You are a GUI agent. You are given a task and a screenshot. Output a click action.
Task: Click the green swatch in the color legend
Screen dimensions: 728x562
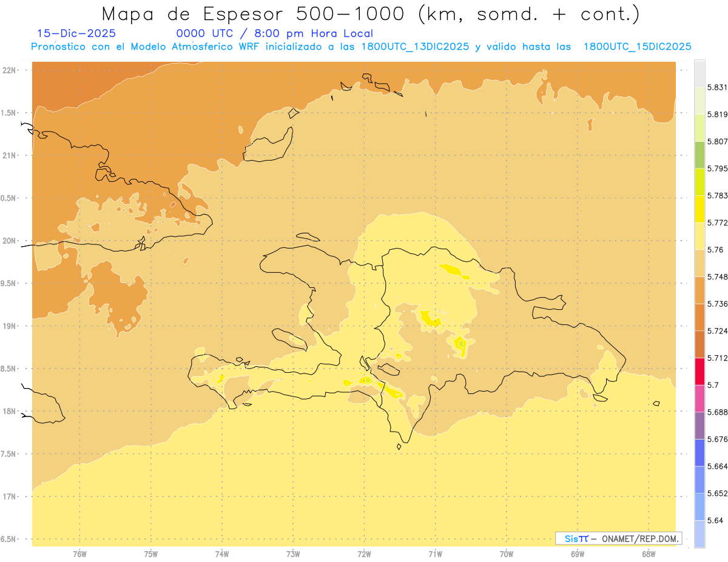point(699,155)
